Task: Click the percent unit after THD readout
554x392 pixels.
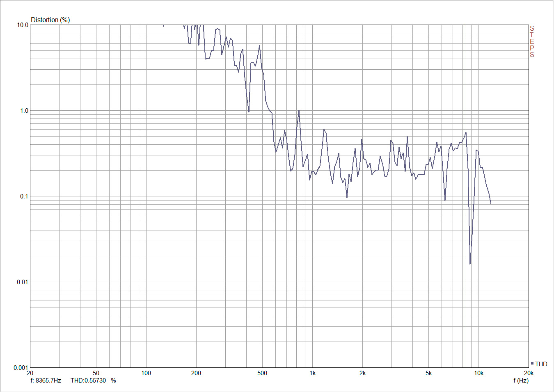Action: pyautogui.click(x=113, y=380)
